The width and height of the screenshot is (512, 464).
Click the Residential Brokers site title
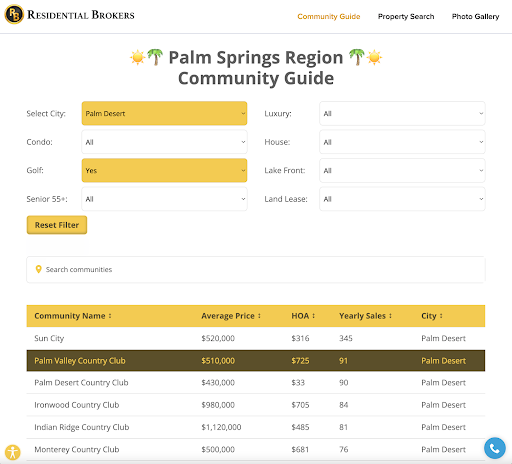tap(81, 15)
